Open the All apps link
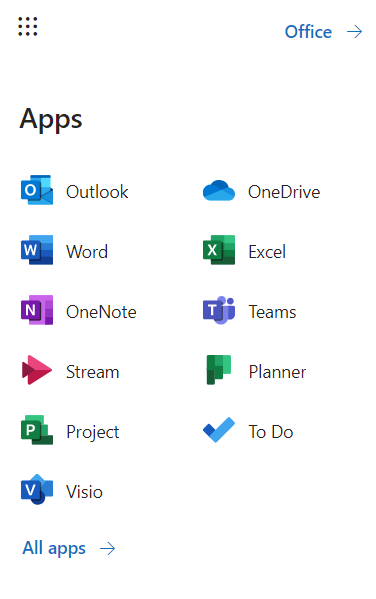 coord(54,549)
